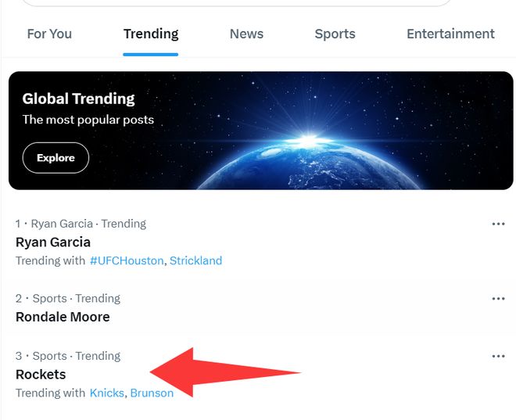Switch to the For You tab

coord(49,34)
